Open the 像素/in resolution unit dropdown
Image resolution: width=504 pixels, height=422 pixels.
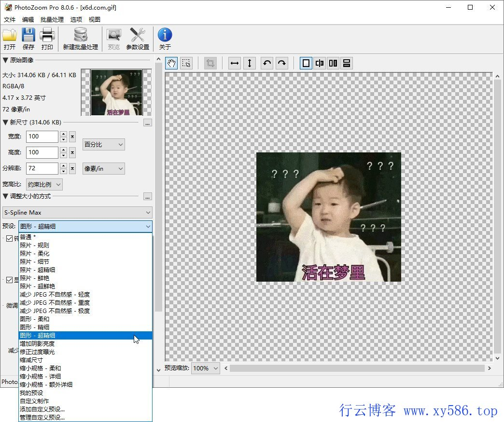103,168
